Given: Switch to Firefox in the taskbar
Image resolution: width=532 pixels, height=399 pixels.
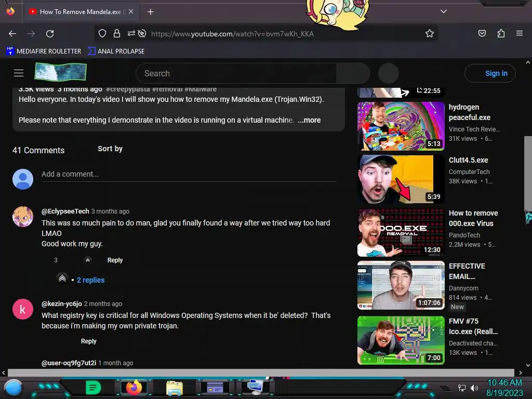Looking at the screenshot, I should 134,388.
